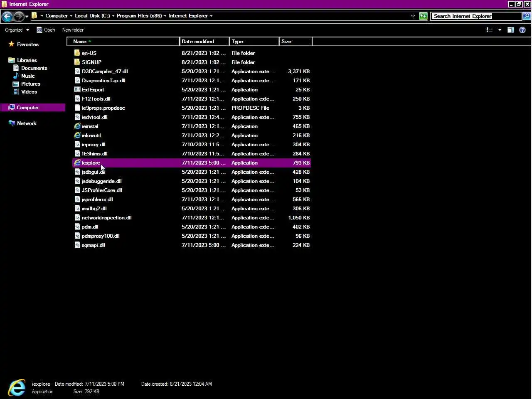
Task: Select the ieproxy.dll file icon
Action: [77, 144]
